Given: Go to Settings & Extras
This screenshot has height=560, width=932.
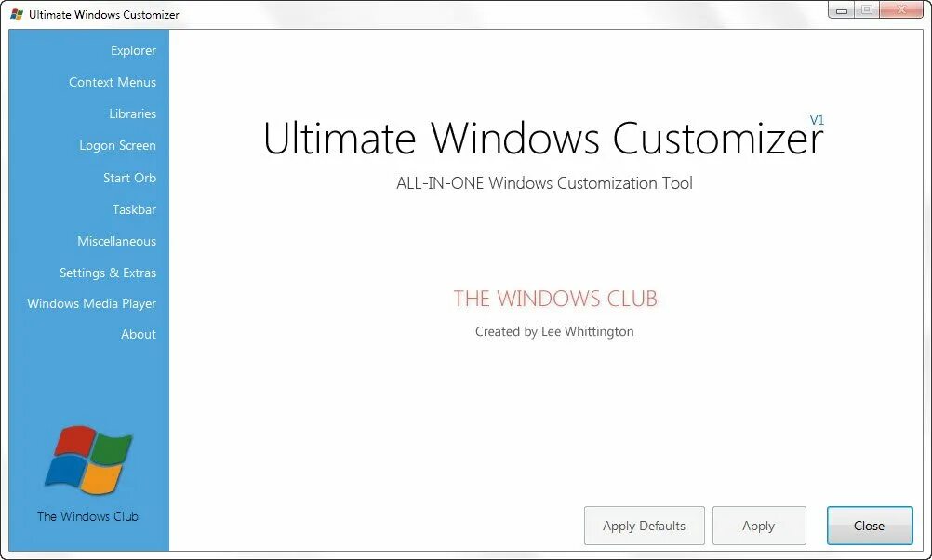Looking at the screenshot, I should [108, 273].
